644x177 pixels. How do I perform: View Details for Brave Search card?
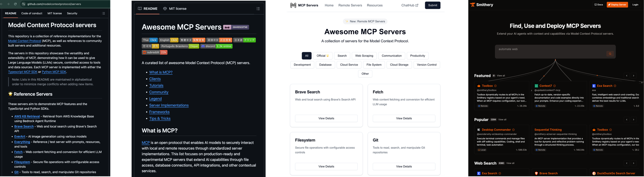(326, 118)
